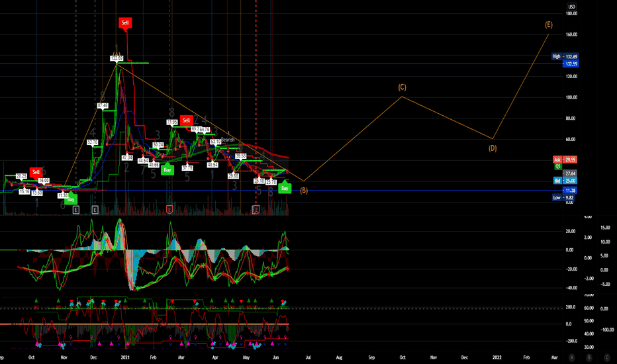Click the 2021 label on the time axis

click(x=125, y=357)
